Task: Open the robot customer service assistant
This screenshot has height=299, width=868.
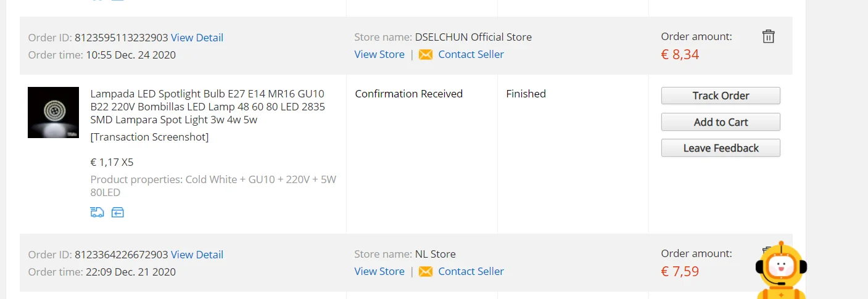Action: (781, 271)
